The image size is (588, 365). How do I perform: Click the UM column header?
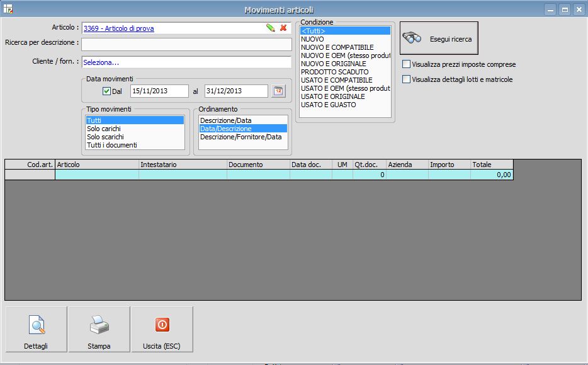pos(342,165)
